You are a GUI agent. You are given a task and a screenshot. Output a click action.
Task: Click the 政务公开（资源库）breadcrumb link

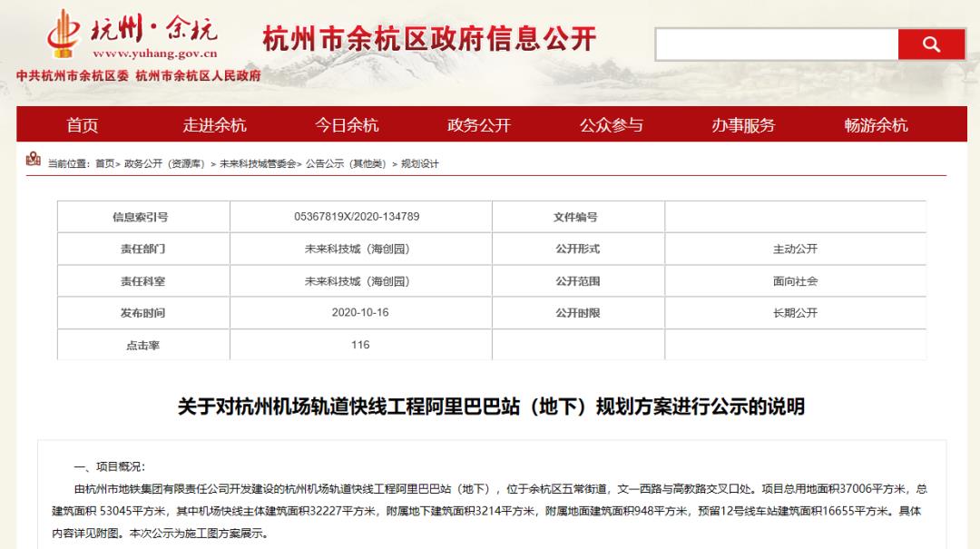click(x=164, y=164)
